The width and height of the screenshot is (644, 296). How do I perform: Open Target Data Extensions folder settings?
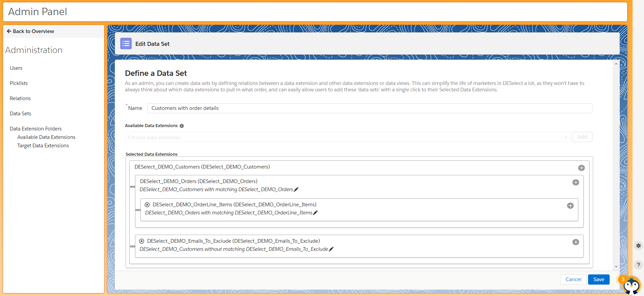43,146
